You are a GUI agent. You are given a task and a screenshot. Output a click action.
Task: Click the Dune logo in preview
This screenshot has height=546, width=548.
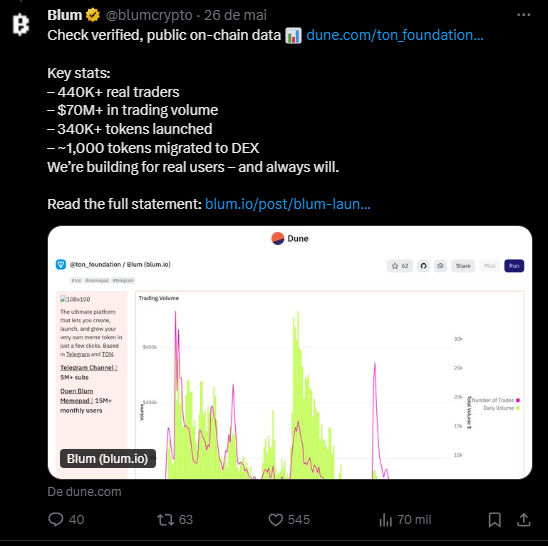coord(277,238)
